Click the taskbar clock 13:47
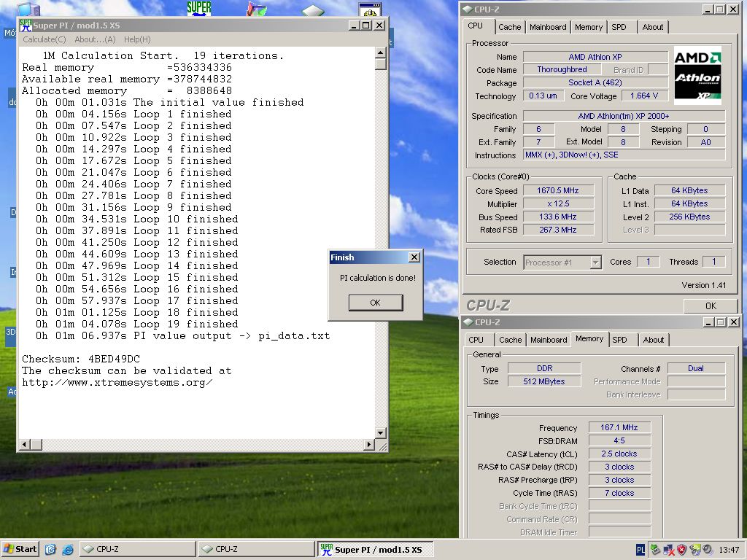The height and width of the screenshot is (560, 747). (729, 550)
